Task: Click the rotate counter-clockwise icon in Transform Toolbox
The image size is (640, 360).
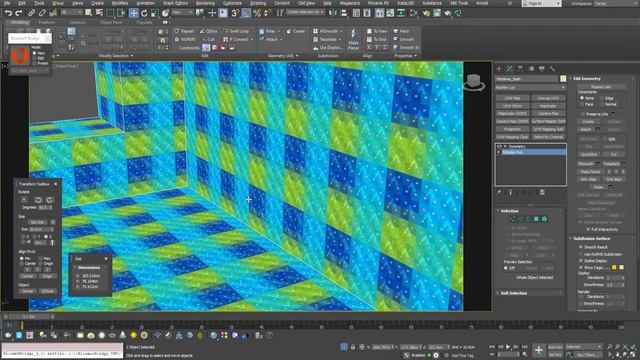Action: point(38,200)
